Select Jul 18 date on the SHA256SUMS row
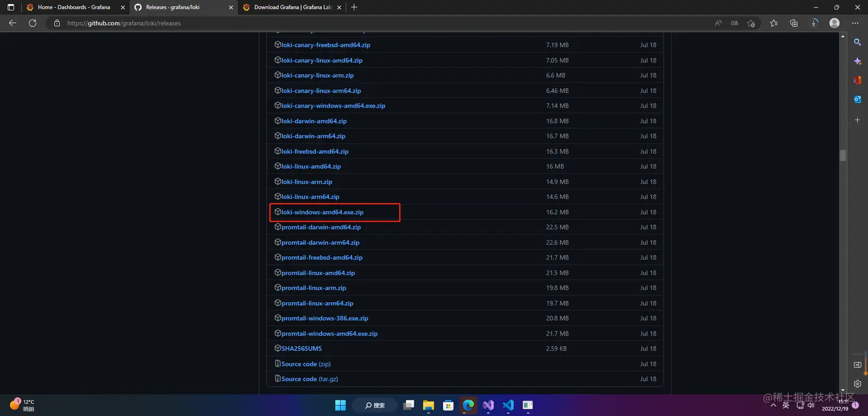Image resolution: width=868 pixels, height=416 pixels. tap(648, 349)
